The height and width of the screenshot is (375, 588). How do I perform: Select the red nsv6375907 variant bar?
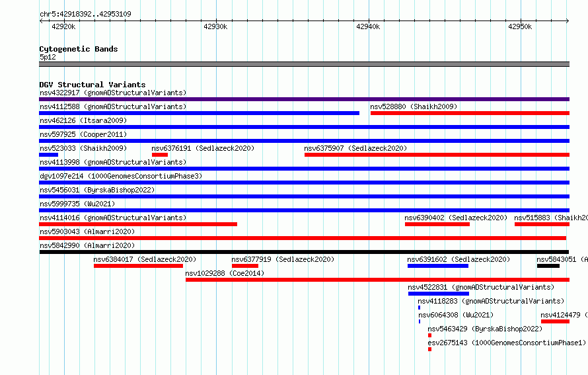pos(437,155)
